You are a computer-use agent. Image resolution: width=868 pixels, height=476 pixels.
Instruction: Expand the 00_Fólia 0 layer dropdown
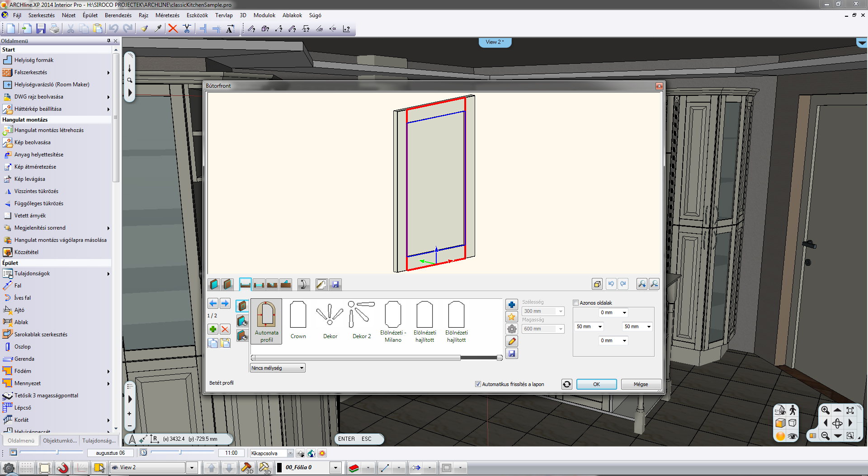pos(335,468)
